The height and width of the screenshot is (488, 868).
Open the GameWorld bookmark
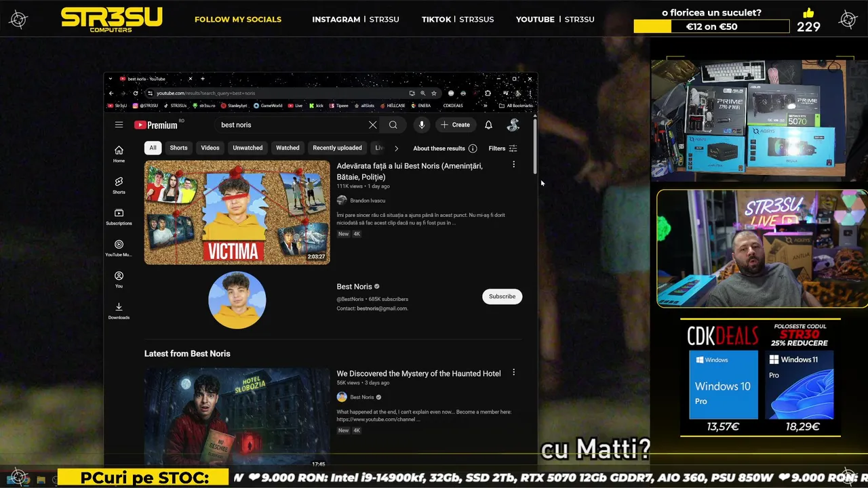(x=268, y=106)
